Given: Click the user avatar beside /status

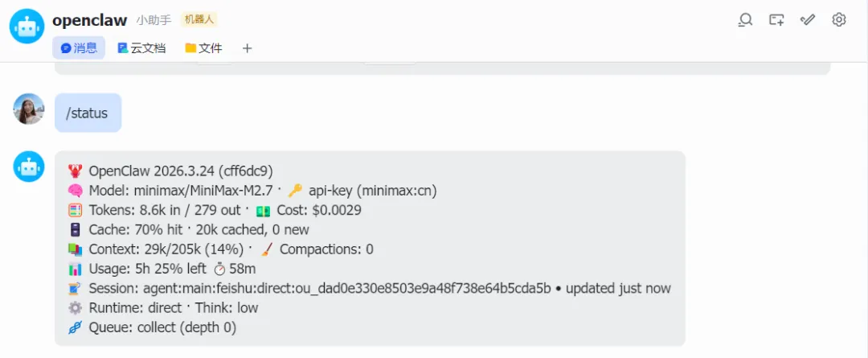Looking at the screenshot, I should click(x=29, y=109).
